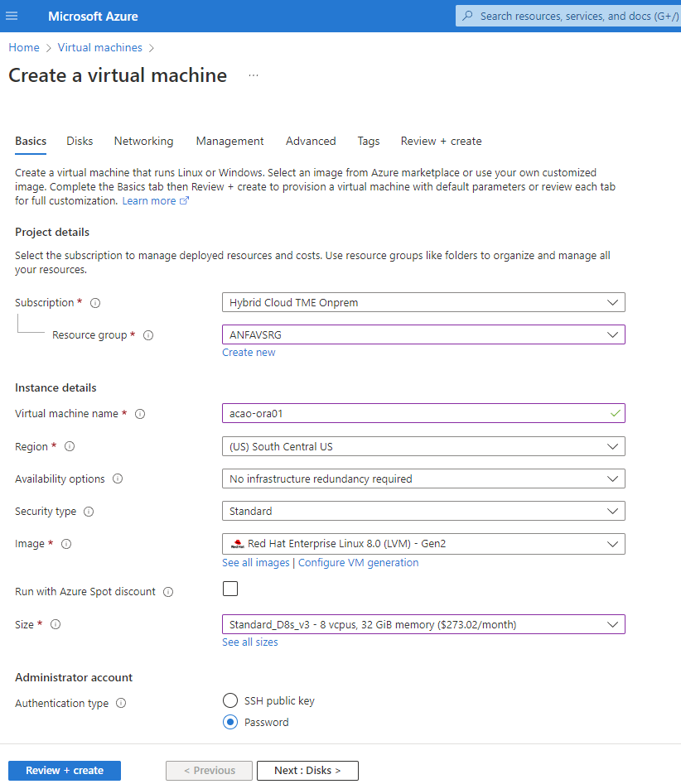Enable Run with Azure Spot discount
Screen dimensions: 681x784
point(230,589)
